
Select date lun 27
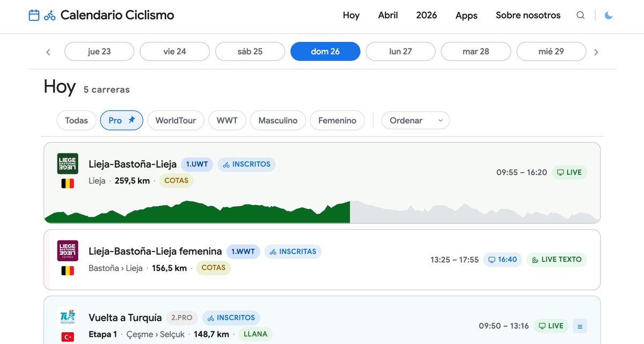point(400,52)
